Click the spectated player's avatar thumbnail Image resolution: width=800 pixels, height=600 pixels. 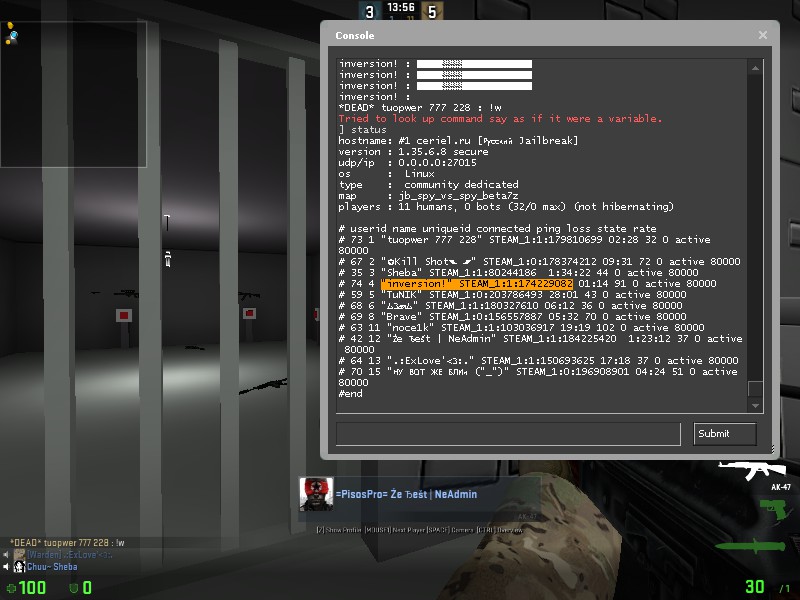coord(316,494)
